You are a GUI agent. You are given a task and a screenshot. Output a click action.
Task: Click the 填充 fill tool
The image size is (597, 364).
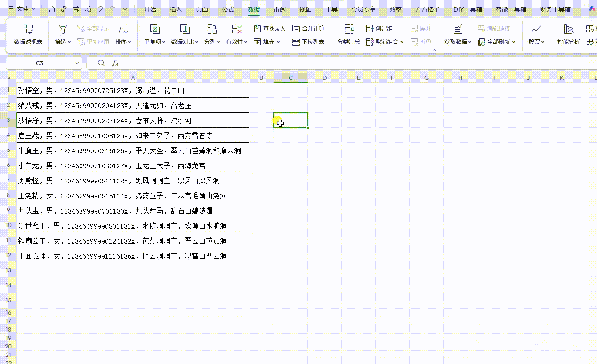pyautogui.click(x=266, y=42)
